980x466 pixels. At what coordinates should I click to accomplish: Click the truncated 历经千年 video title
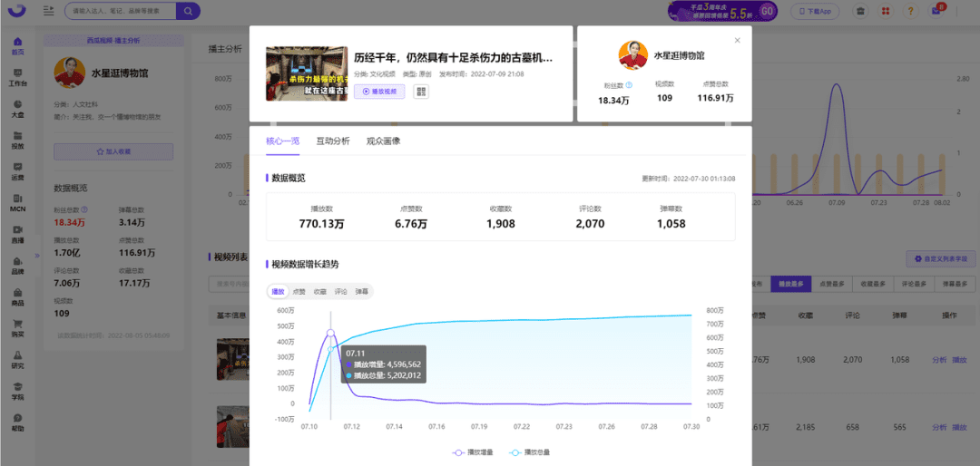click(x=454, y=58)
